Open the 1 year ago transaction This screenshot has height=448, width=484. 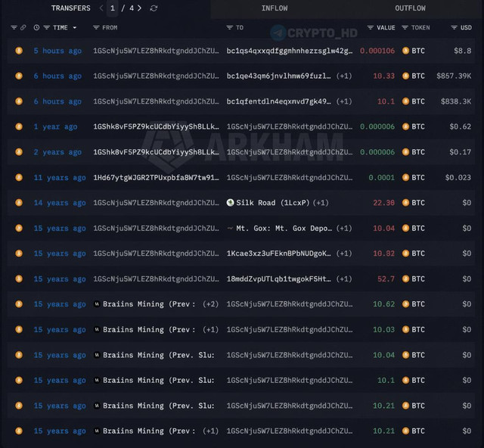(55, 126)
